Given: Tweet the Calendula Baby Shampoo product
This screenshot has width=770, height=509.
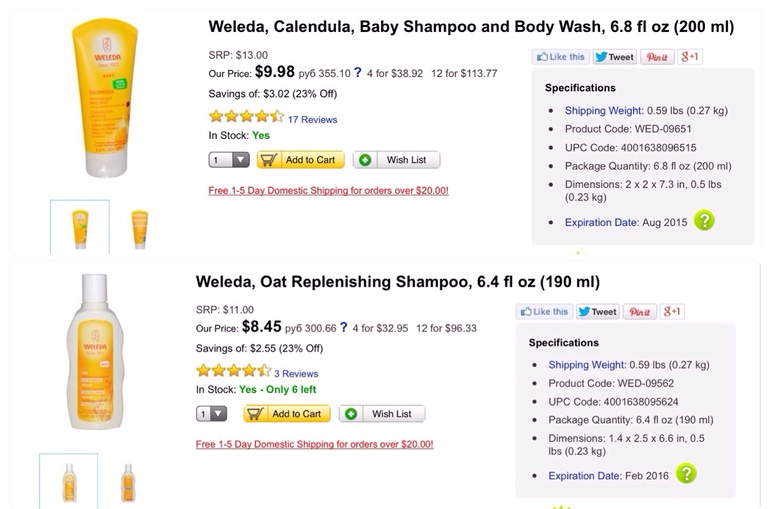Looking at the screenshot, I should (x=614, y=57).
